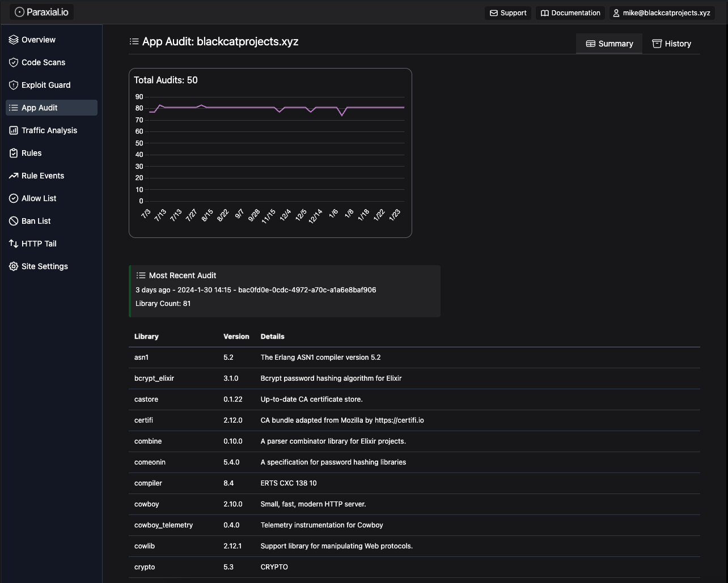728x583 pixels.
Task: Click version 0.1.22 in castore row
Action: tap(233, 399)
